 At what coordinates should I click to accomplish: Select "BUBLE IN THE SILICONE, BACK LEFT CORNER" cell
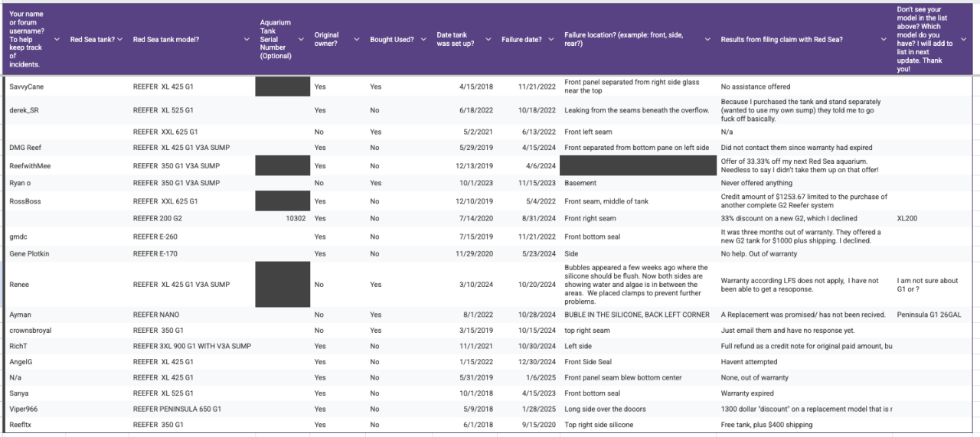639,315
